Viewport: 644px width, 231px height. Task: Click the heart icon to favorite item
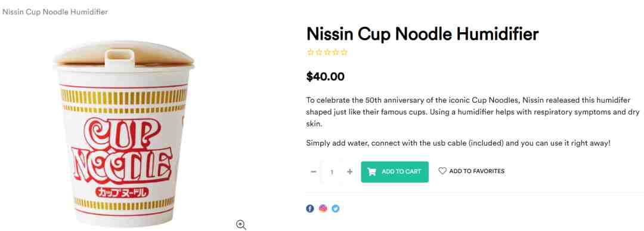pyautogui.click(x=442, y=171)
